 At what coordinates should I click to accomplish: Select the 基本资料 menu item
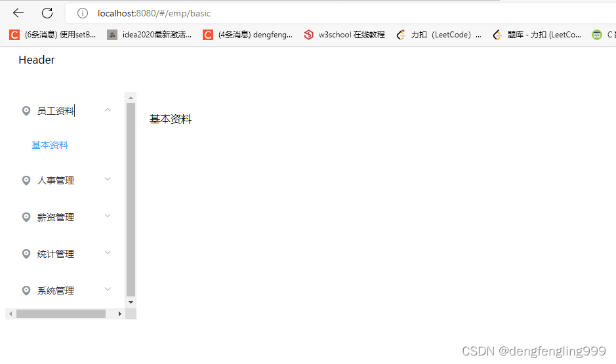pyautogui.click(x=50, y=146)
